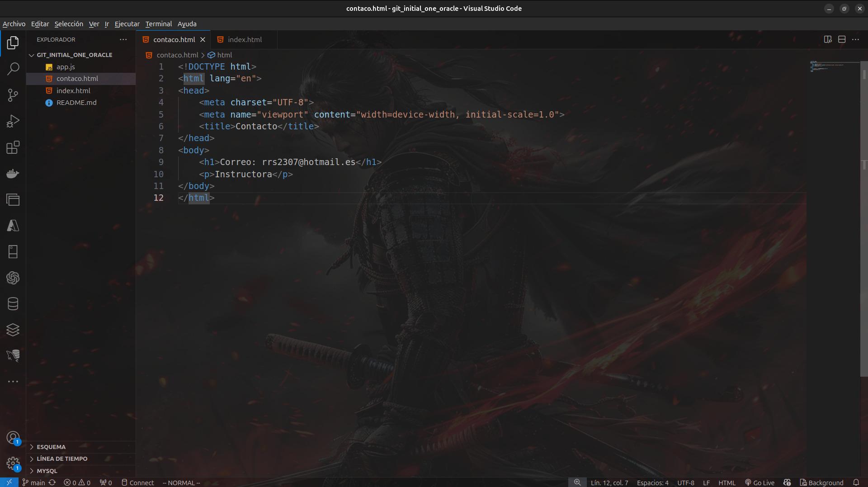Open the Ayuda menu
The width and height of the screenshot is (868, 487).
click(x=187, y=24)
